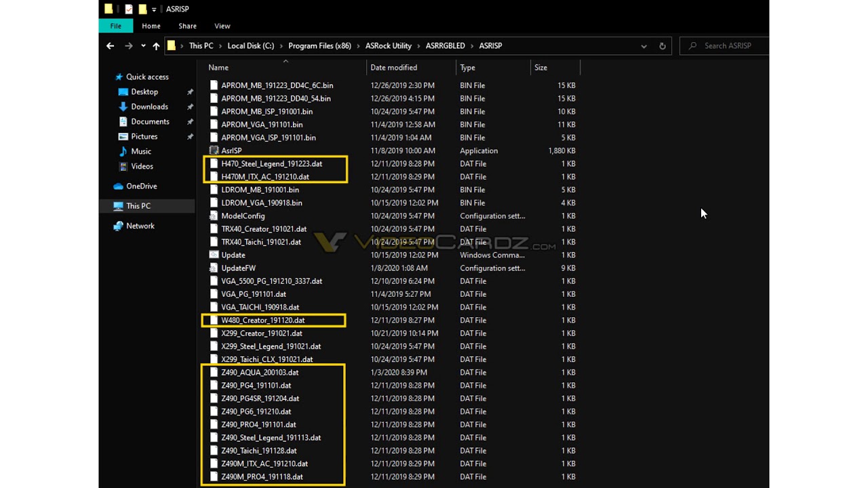Select APROM_MB_191223_DD40_54.bin file
Image resolution: width=868 pixels, height=488 pixels.
pyautogui.click(x=276, y=98)
